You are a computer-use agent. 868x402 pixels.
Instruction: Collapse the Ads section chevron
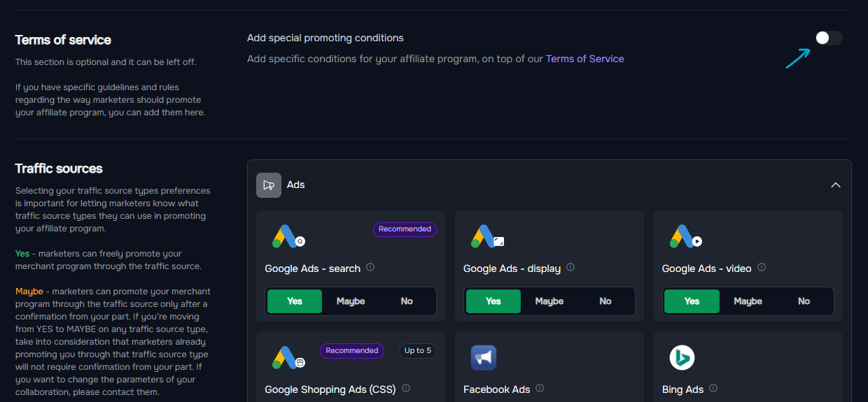click(x=835, y=185)
